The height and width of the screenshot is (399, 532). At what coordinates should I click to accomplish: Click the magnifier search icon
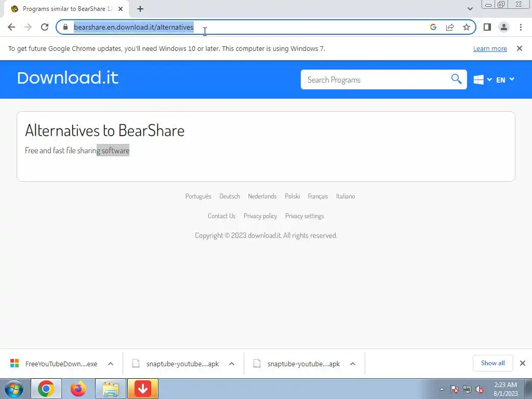456,79
